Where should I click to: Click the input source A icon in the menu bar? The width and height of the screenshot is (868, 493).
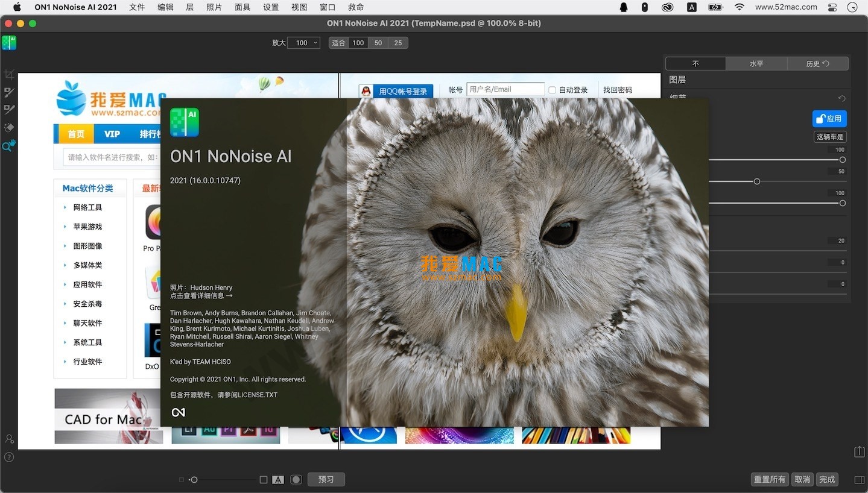point(692,7)
